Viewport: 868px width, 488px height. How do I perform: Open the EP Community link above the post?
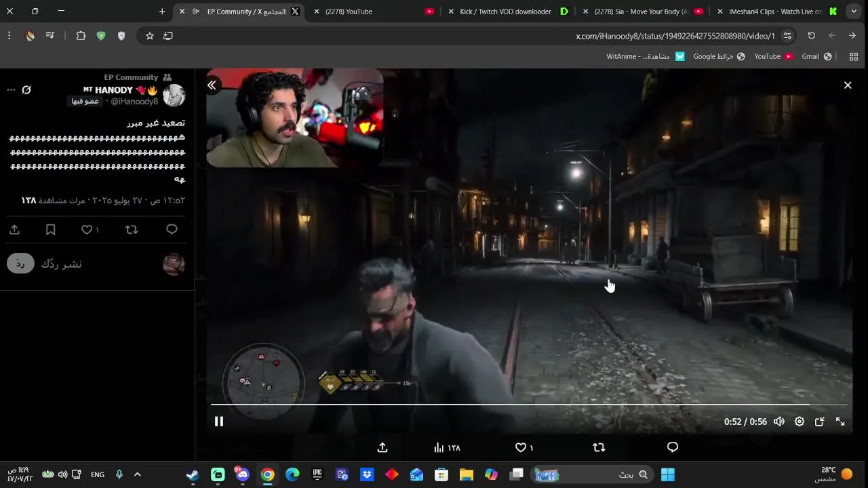(131, 77)
